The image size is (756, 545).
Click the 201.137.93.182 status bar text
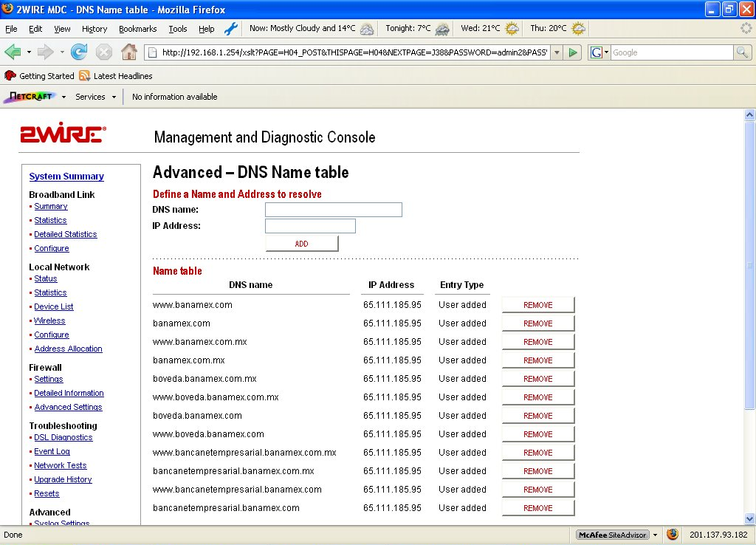pyautogui.click(x=718, y=535)
